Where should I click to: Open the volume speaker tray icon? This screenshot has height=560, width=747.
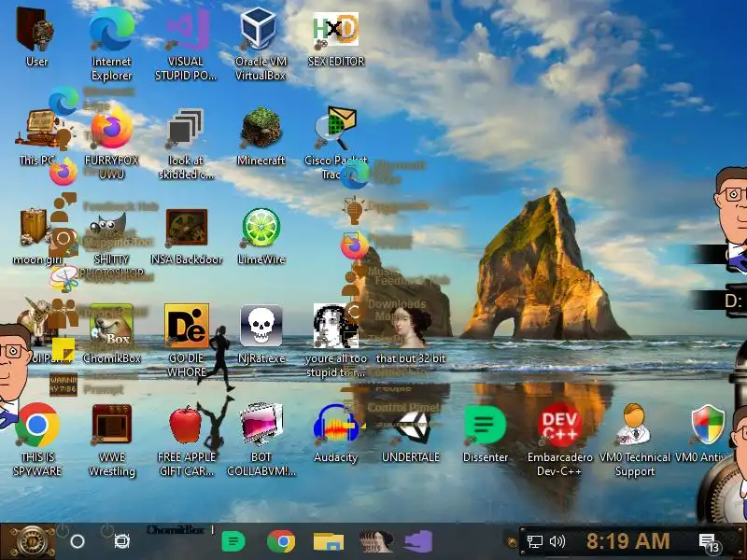(557, 541)
